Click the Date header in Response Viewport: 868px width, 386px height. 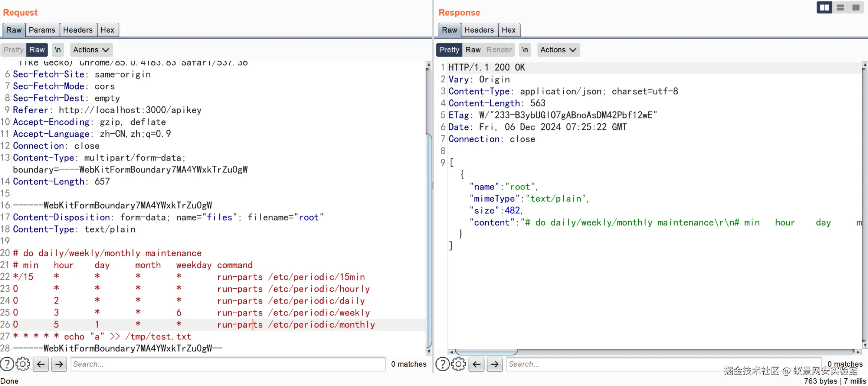(x=538, y=127)
